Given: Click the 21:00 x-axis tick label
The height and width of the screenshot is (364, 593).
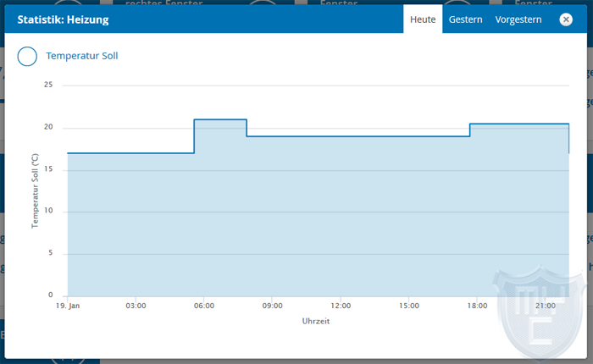Looking at the screenshot, I should (546, 305).
